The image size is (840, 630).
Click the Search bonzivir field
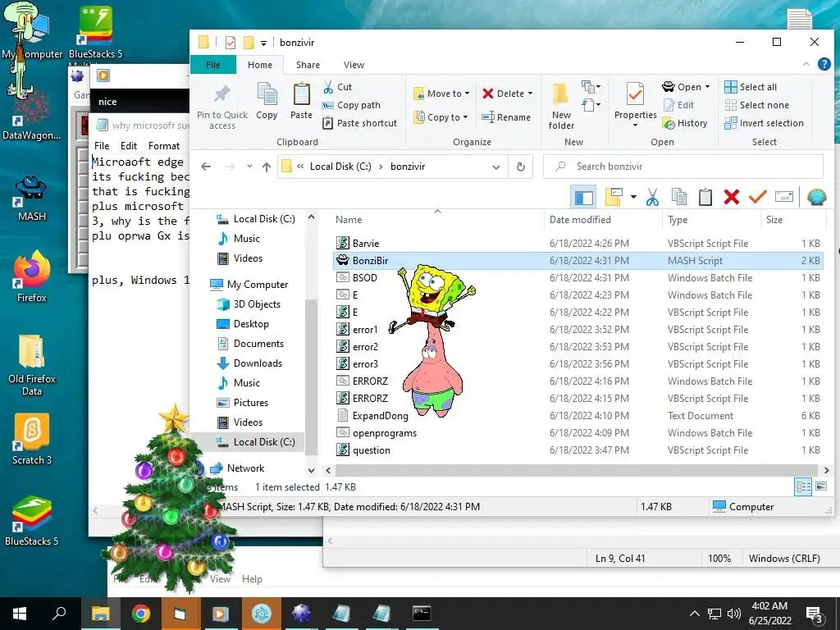click(x=683, y=167)
